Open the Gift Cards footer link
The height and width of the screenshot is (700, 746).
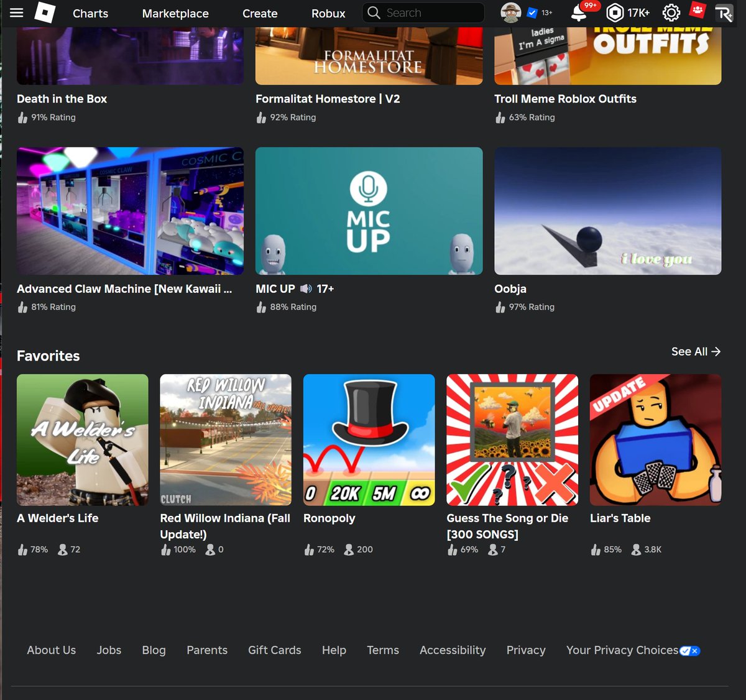(274, 650)
